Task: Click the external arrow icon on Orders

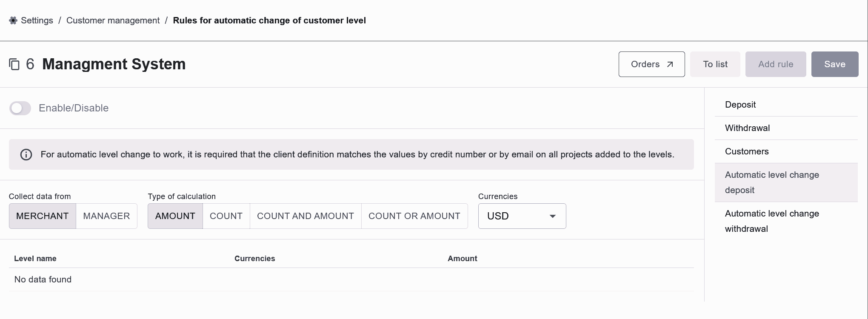Action: tap(670, 64)
